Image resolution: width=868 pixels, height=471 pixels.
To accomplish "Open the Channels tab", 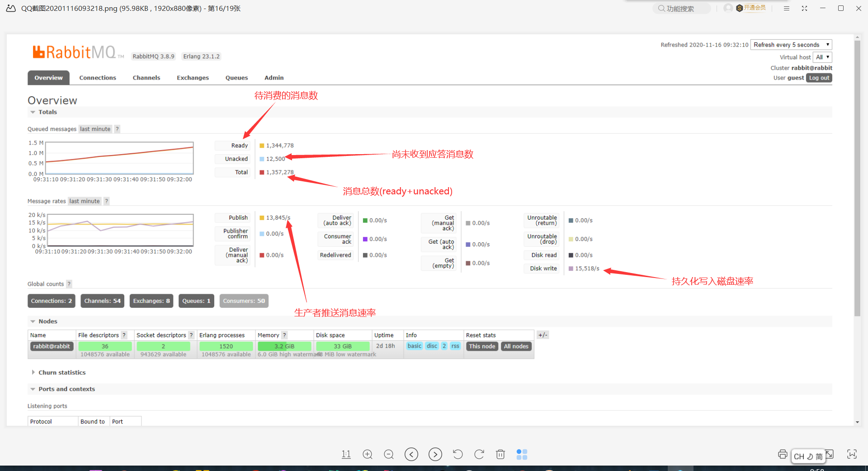I will 146,78.
